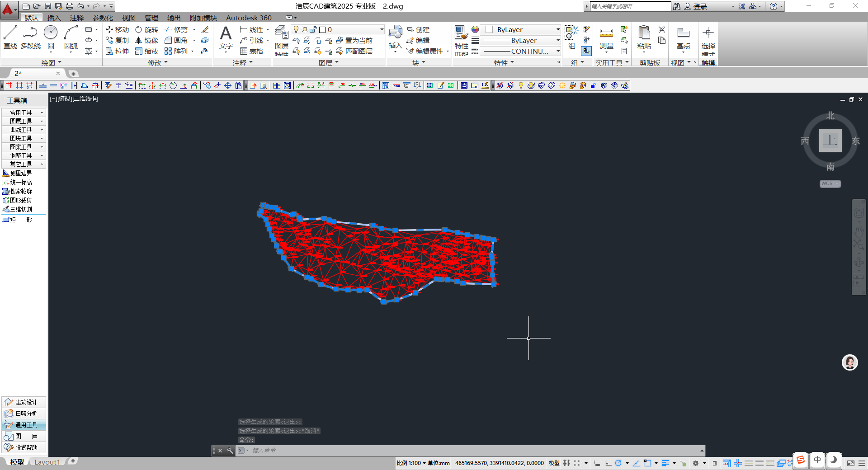This screenshot has width=868, height=470.
Task: Toggle the layer 0 lock icon
Action: (313, 29)
